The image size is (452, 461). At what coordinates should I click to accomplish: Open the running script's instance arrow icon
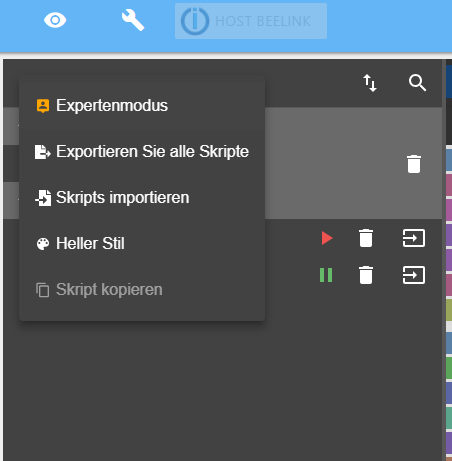(414, 275)
